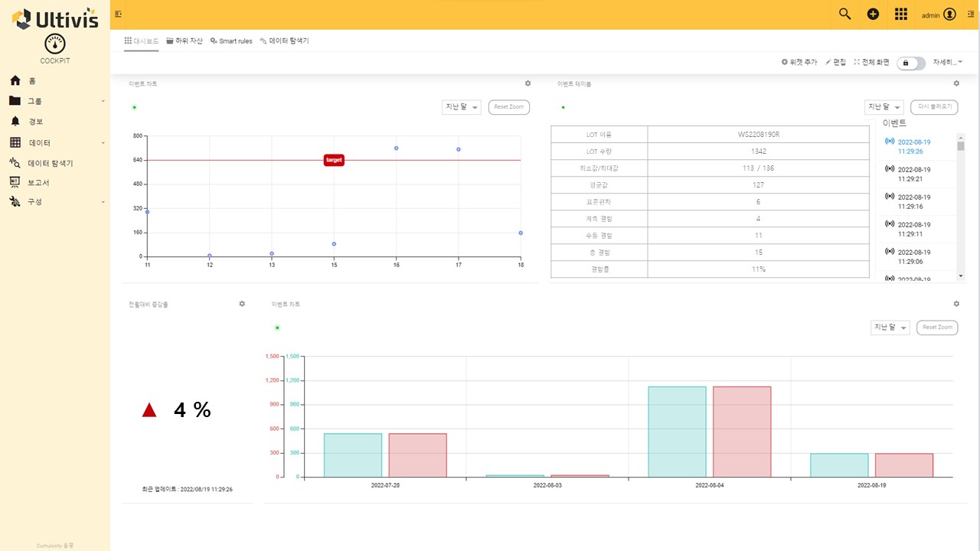
Task: Click the plus add icon in top bar
Action: [873, 14]
